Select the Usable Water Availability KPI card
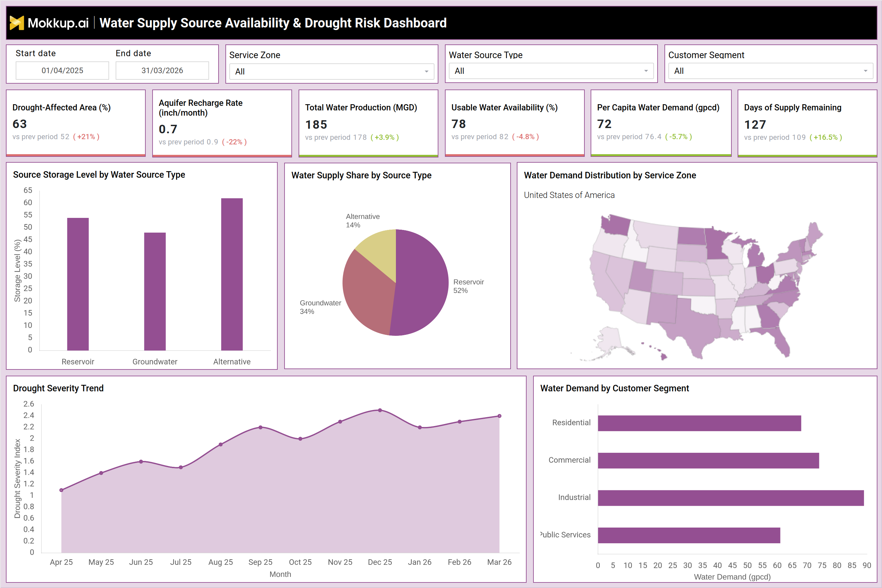Viewport: 882px width, 588px height. (x=514, y=123)
